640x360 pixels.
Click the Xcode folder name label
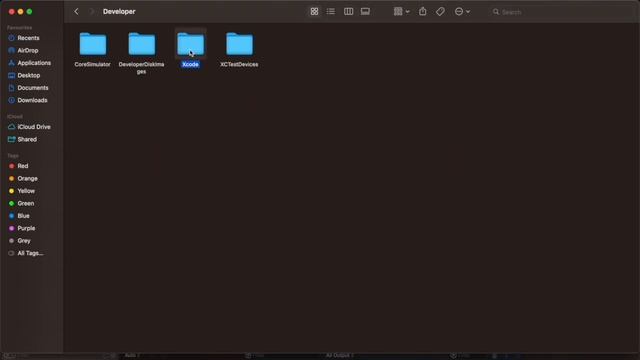point(190,64)
